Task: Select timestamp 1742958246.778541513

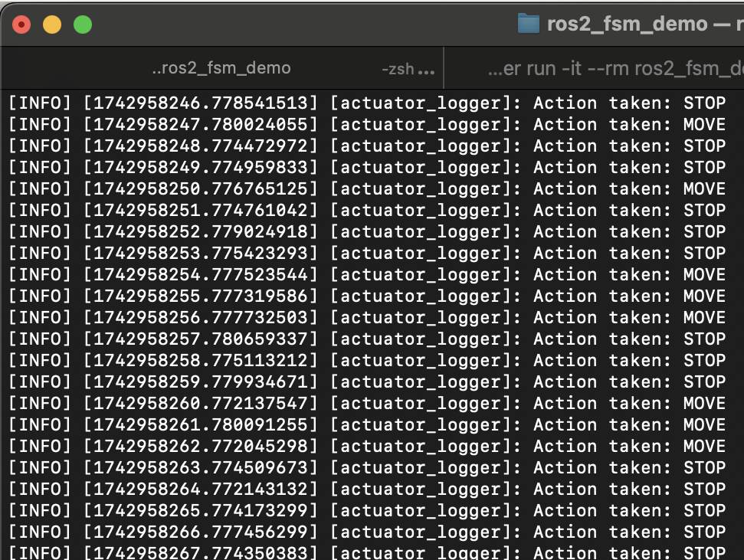Action: [201, 103]
